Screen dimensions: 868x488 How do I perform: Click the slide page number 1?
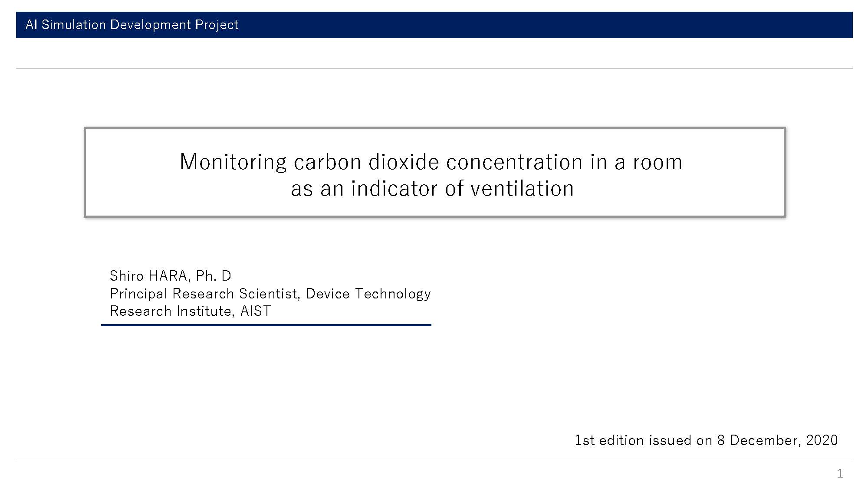840,473
